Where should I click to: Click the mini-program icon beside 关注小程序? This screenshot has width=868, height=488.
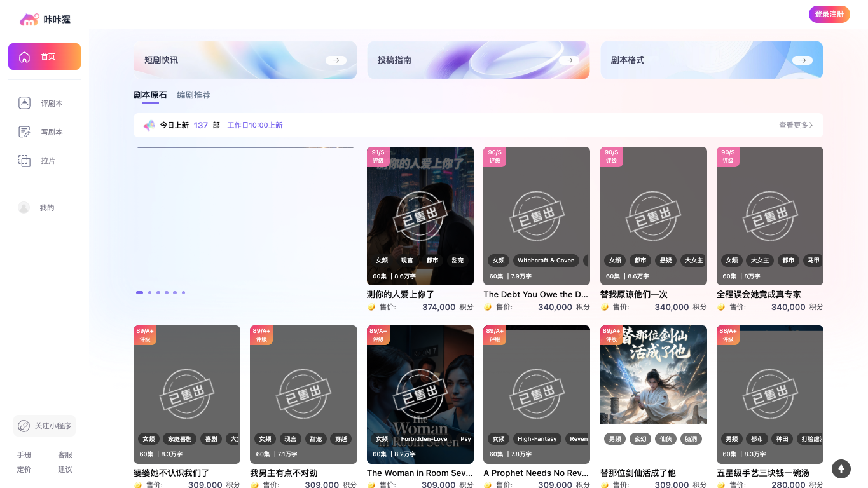coord(24,426)
